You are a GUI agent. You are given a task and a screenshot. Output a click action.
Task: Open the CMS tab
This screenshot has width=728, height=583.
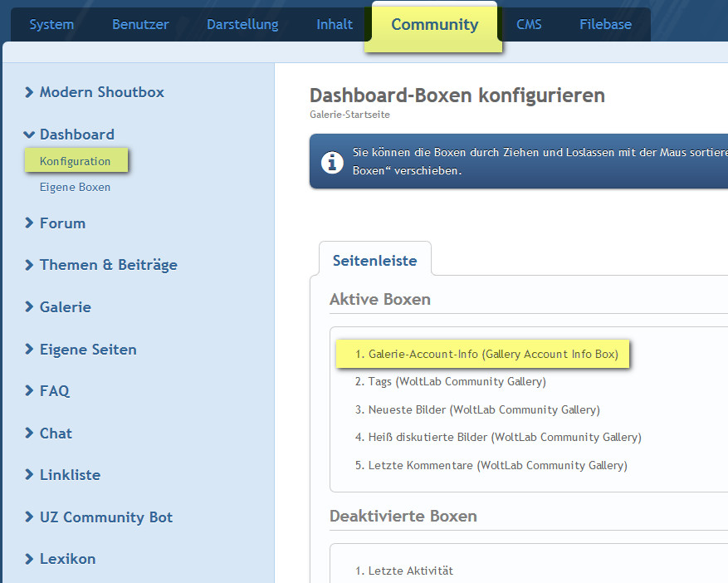click(529, 24)
